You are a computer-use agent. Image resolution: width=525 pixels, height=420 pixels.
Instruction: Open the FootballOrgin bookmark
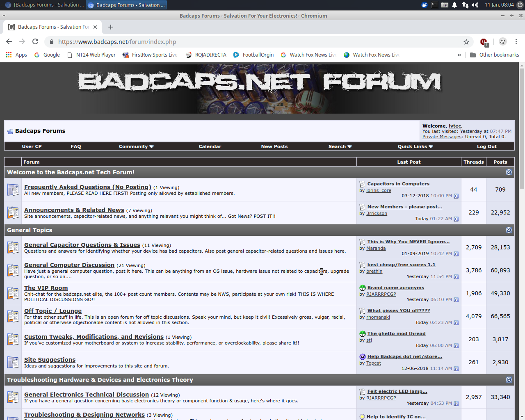[x=253, y=55]
